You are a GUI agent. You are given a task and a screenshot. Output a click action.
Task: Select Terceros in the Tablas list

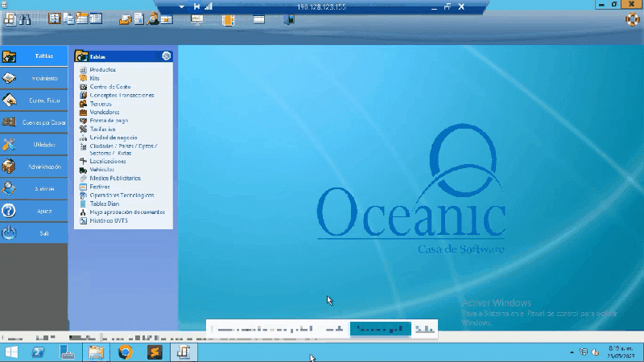[101, 103]
